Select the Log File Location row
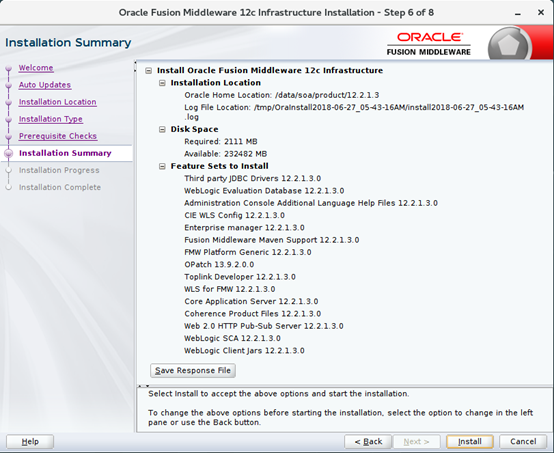 (x=354, y=112)
